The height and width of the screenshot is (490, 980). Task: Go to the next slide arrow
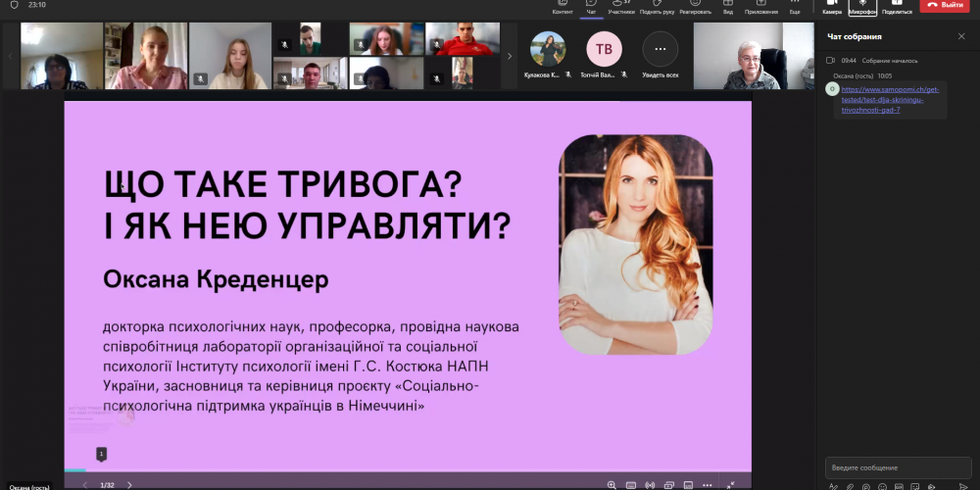coord(129,484)
